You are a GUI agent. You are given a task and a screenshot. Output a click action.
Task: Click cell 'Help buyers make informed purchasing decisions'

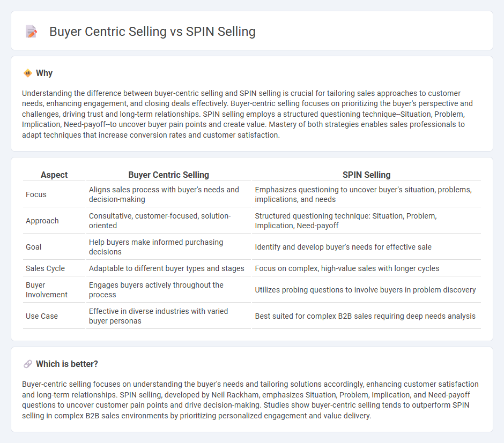coord(168,247)
